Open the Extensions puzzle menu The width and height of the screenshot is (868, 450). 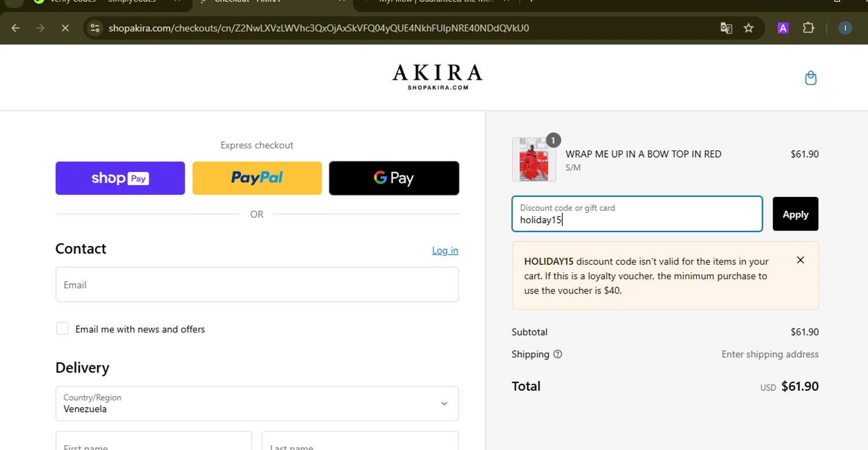pyautogui.click(x=808, y=28)
